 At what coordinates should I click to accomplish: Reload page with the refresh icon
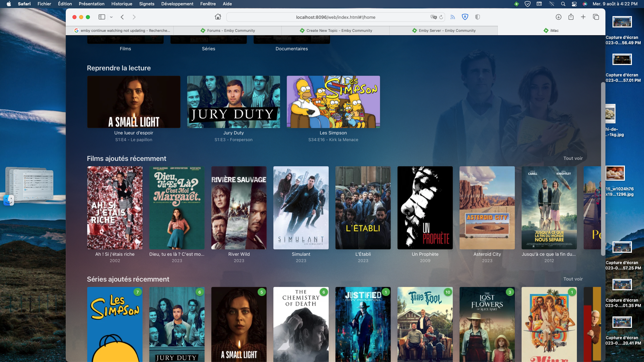pyautogui.click(x=441, y=17)
